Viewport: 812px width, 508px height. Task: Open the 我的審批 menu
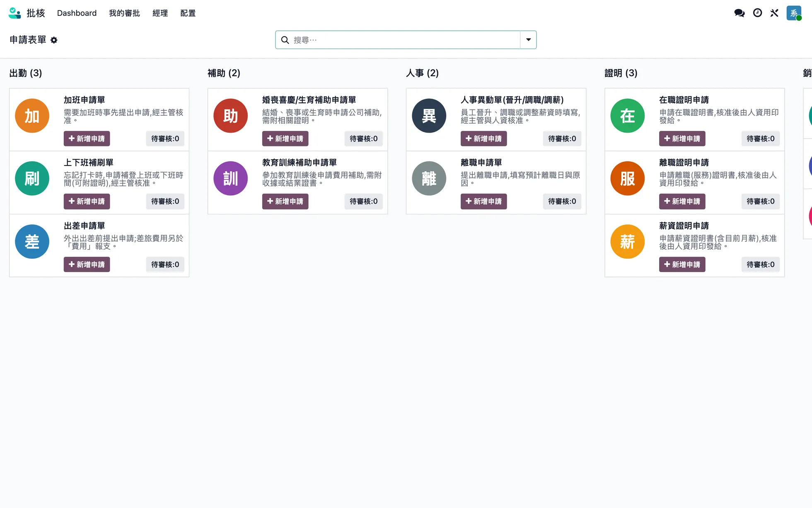[124, 13]
